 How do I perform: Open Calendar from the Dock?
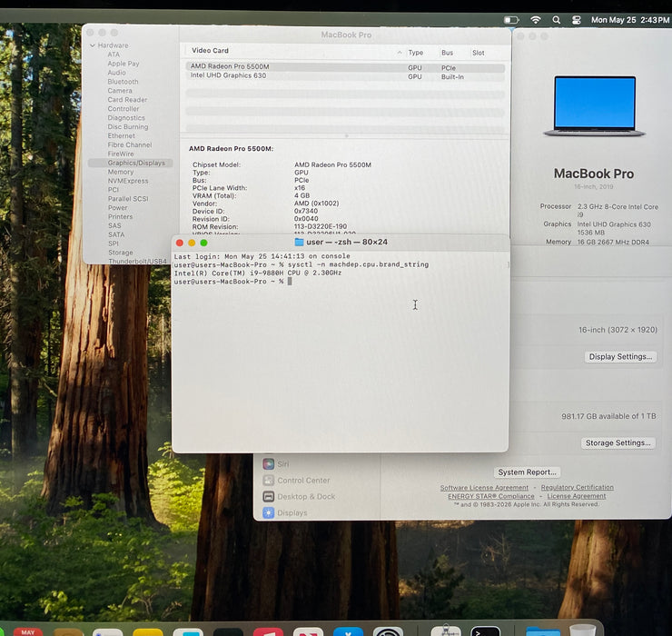[28, 631]
